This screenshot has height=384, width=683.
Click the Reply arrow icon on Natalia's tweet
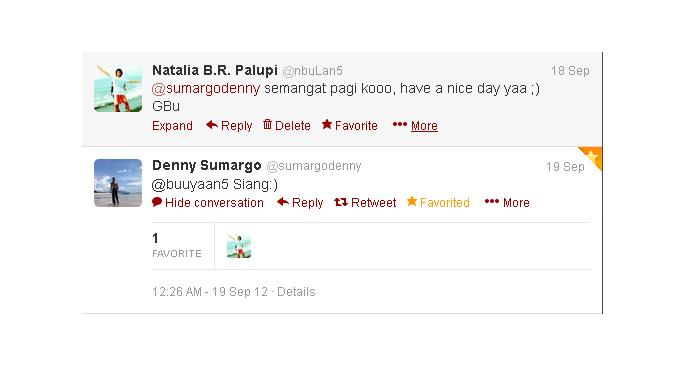pos(212,125)
